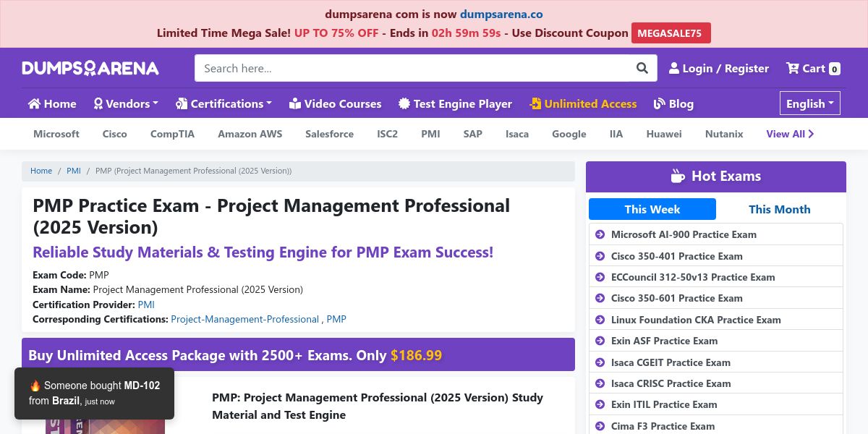Click Home in the breadcrumb
The width and height of the screenshot is (868, 434).
pyautogui.click(x=41, y=171)
